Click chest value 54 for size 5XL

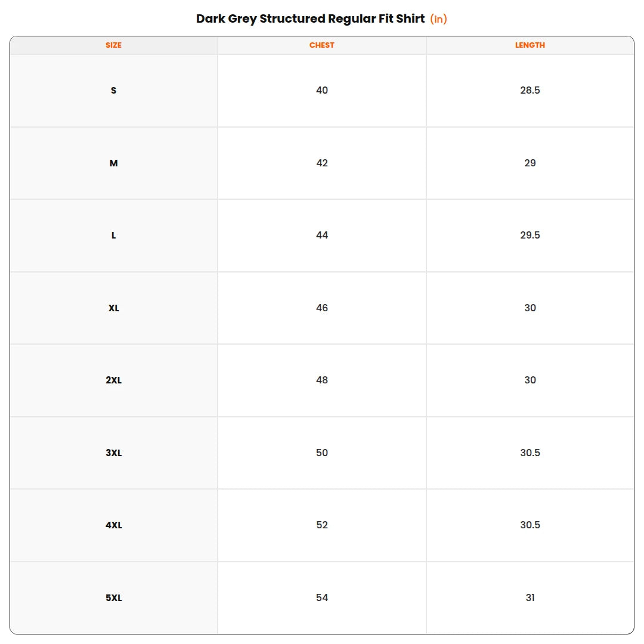pos(322,597)
